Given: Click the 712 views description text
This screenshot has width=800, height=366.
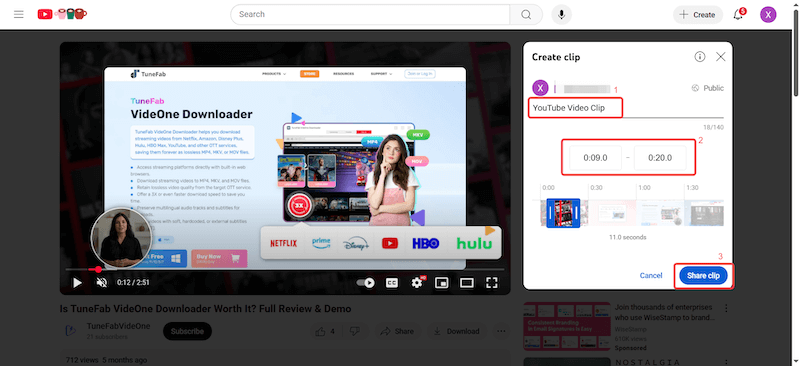Looking at the screenshot, I should (x=107, y=360).
